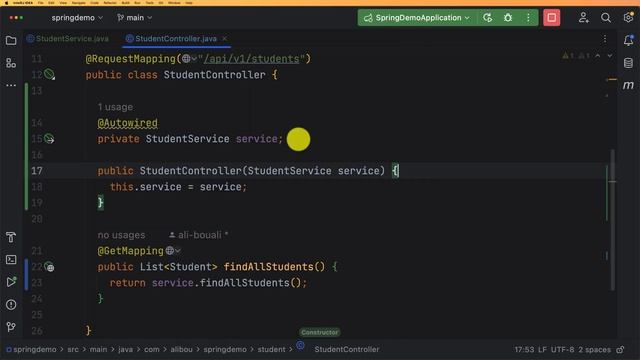This screenshot has width=640, height=360.
Task: Open Search Everywhere magnifier icon
Action: click(x=606, y=18)
